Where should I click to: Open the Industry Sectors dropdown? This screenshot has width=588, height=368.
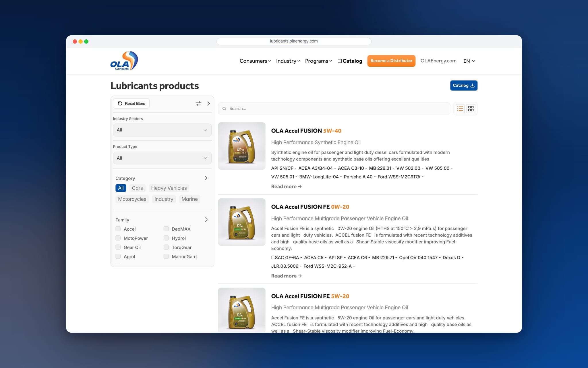pyautogui.click(x=162, y=130)
